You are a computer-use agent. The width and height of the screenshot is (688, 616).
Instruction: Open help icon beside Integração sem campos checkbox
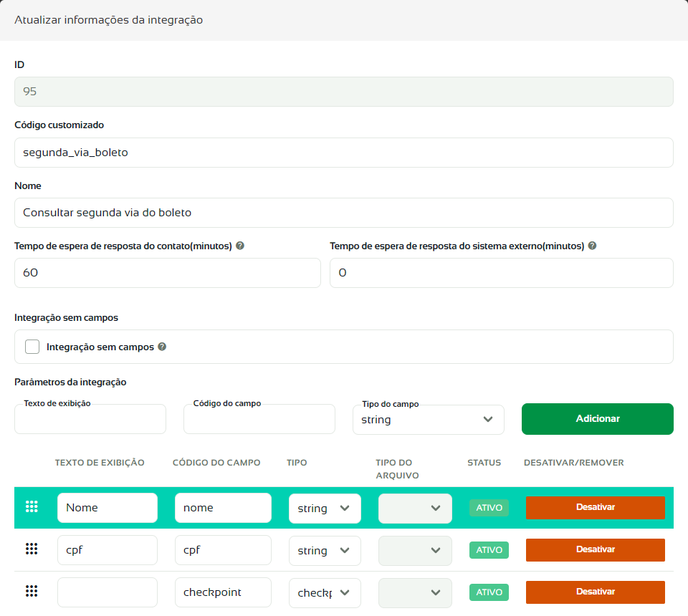click(162, 347)
